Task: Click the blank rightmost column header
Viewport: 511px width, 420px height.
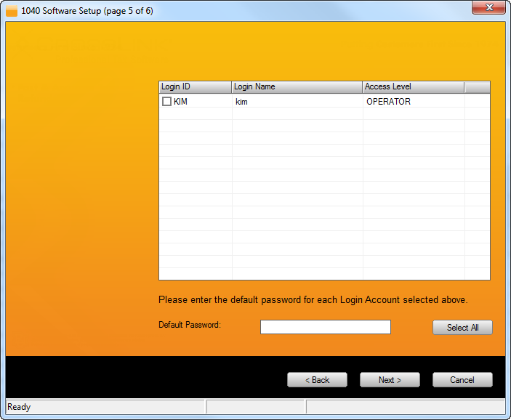Action: tap(477, 87)
